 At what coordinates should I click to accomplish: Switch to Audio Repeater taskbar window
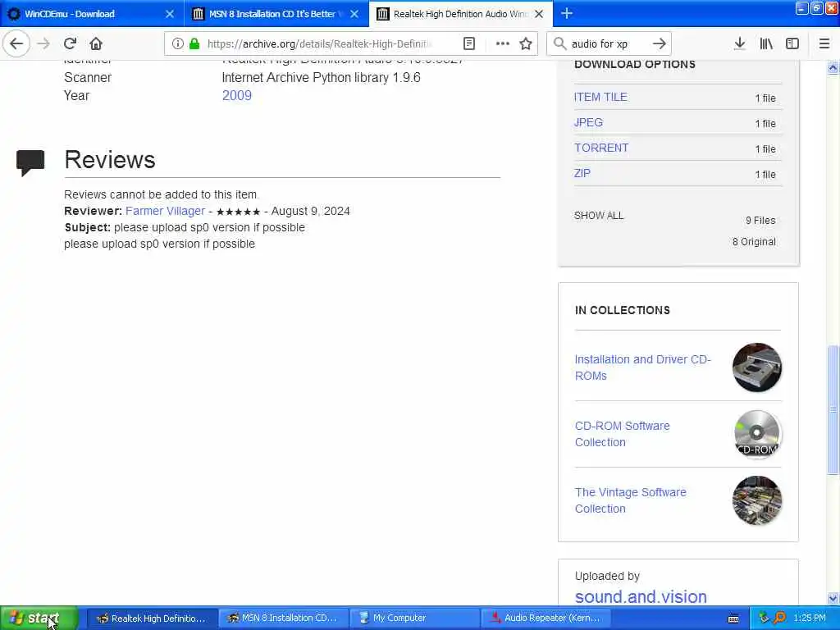click(546, 619)
